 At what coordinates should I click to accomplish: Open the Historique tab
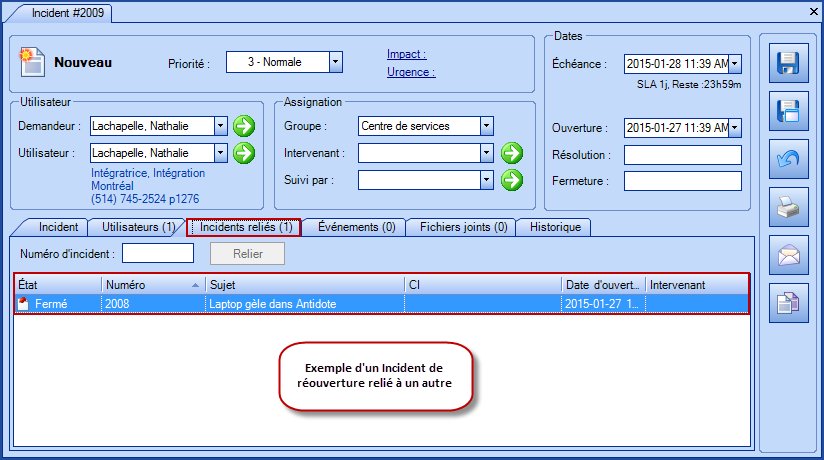point(555,227)
